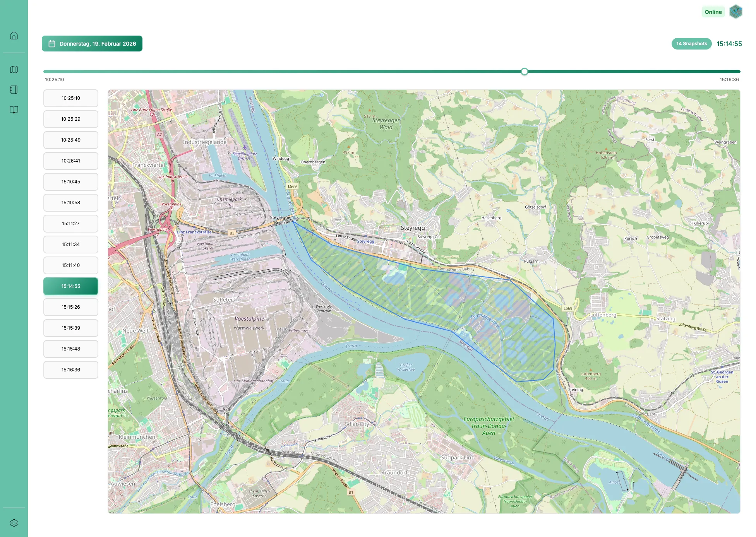Open the Donnerstag, 19. Februar 2026 date picker
This screenshot has height=537, width=756.
92,44
